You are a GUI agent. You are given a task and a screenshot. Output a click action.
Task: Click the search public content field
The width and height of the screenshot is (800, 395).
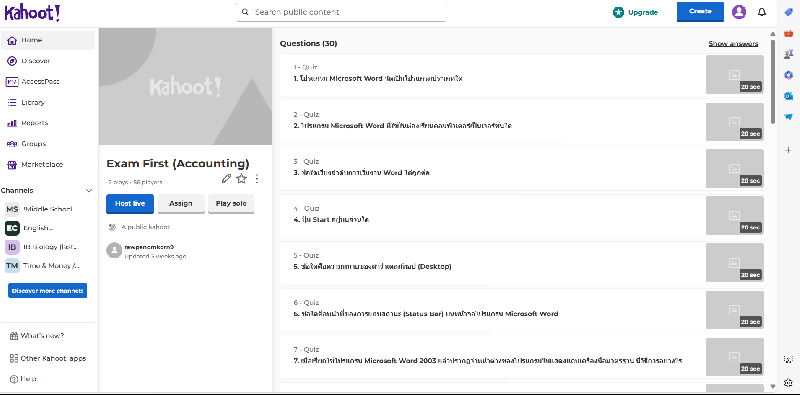coord(341,12)
